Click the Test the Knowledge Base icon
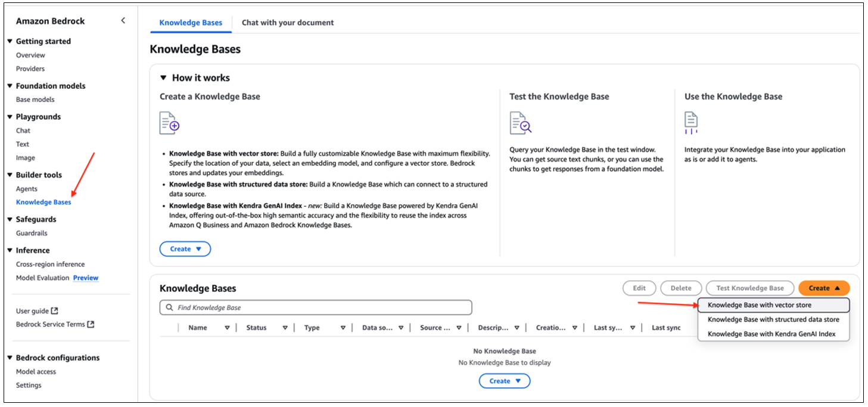The image size is (868, 407). [520, 123]
